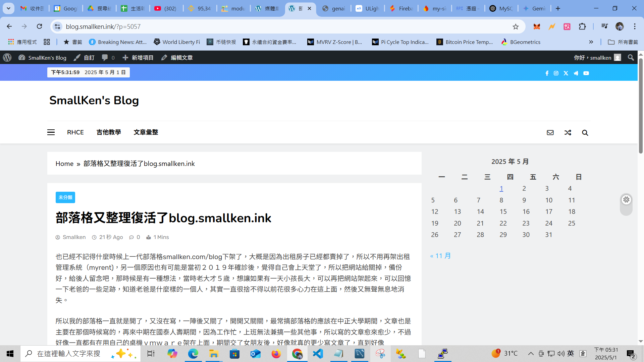The height and width of the screenshot is (362, 644).
Task: Bookmark page with star icon
Action: pyautogui.click(x=516, y=26)
